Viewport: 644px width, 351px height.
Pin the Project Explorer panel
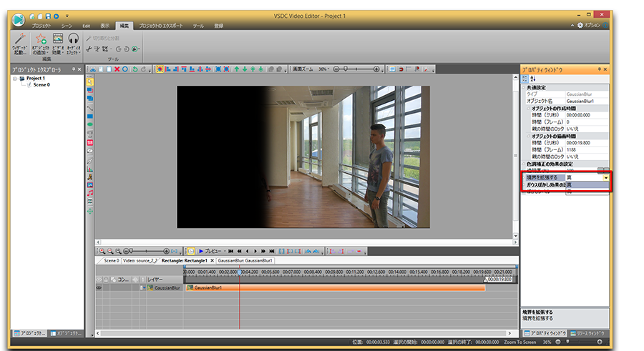74,69
